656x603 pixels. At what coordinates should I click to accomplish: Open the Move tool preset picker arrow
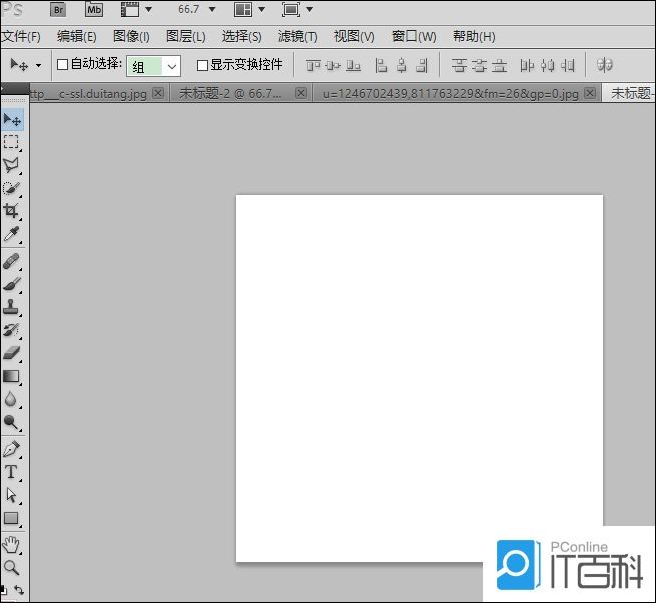pos(39,65)
